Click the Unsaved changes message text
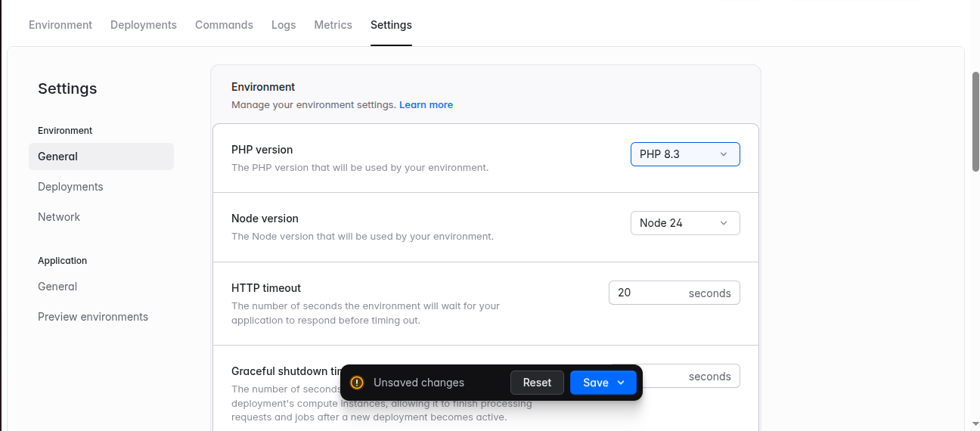980x431 pixels. (x=419, y=383)
